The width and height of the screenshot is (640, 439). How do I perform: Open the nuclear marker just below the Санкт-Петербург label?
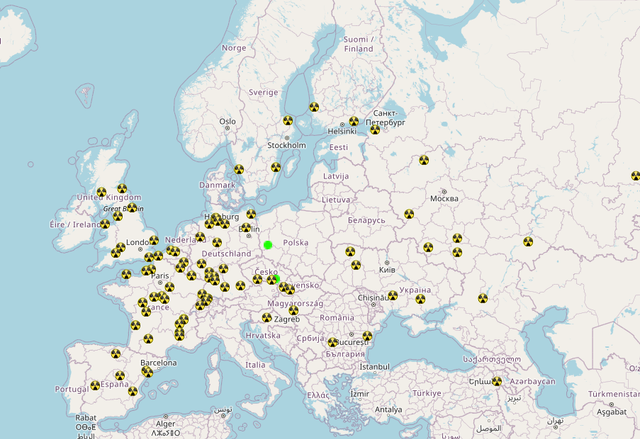coord(375,130)
